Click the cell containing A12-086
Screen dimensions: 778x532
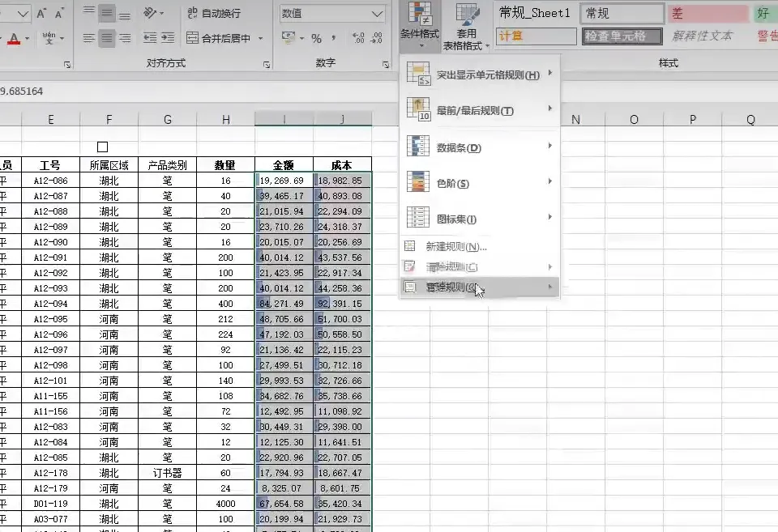pyautogui.click(x=50, y=181)
